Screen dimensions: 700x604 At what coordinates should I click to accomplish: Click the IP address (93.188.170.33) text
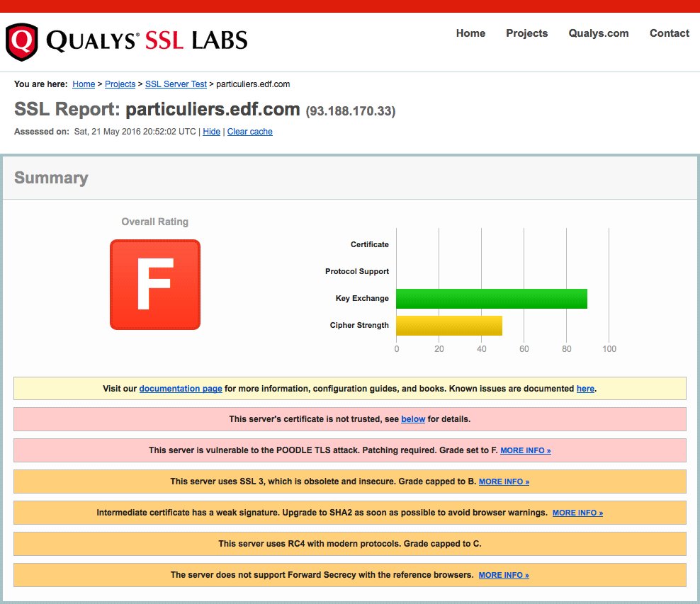coord(351,111)
